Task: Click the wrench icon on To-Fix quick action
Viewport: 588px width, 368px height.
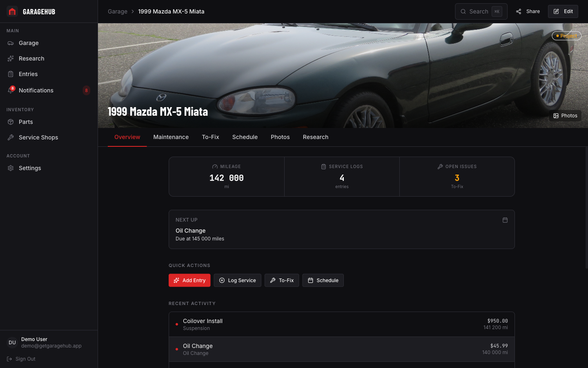Action: [x=273, y=280]
